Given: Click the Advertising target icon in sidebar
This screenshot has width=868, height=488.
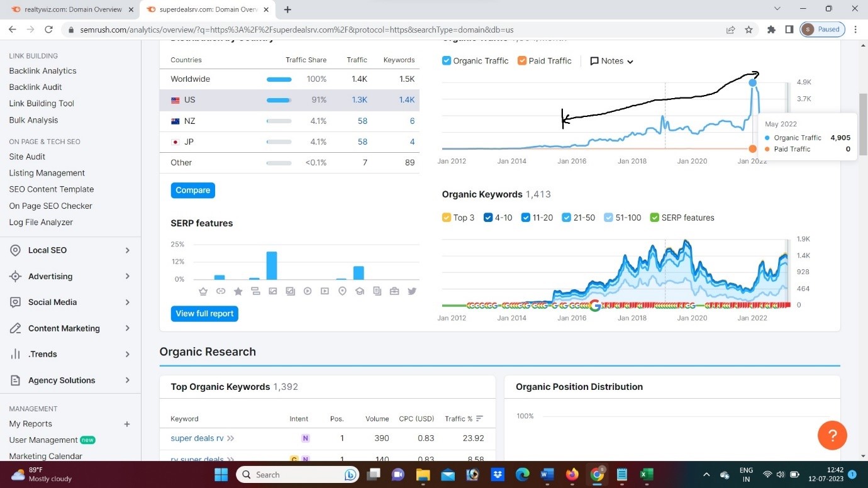Looking at the screenshot, I should coord(16,277).
